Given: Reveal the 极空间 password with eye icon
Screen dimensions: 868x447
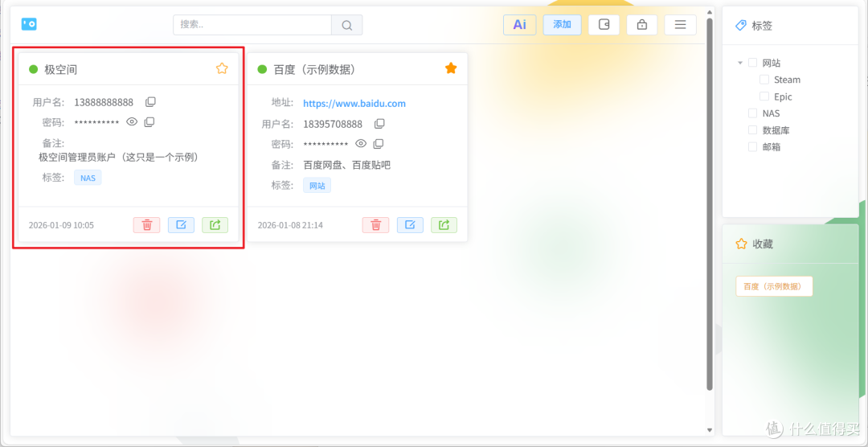Looking at the screenshot, I should coord(132,122).
